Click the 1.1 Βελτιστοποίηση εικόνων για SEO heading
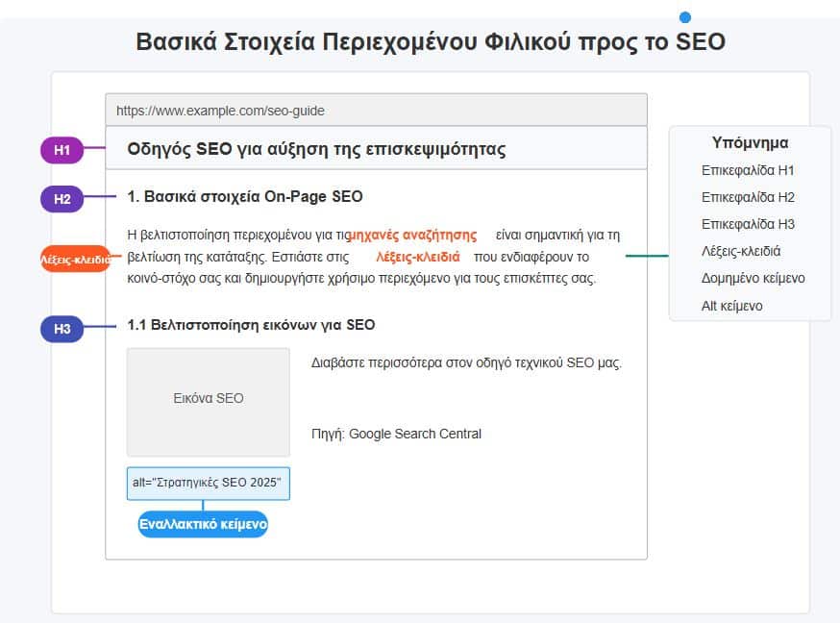840x623 pixels. [x=251, y=325]
